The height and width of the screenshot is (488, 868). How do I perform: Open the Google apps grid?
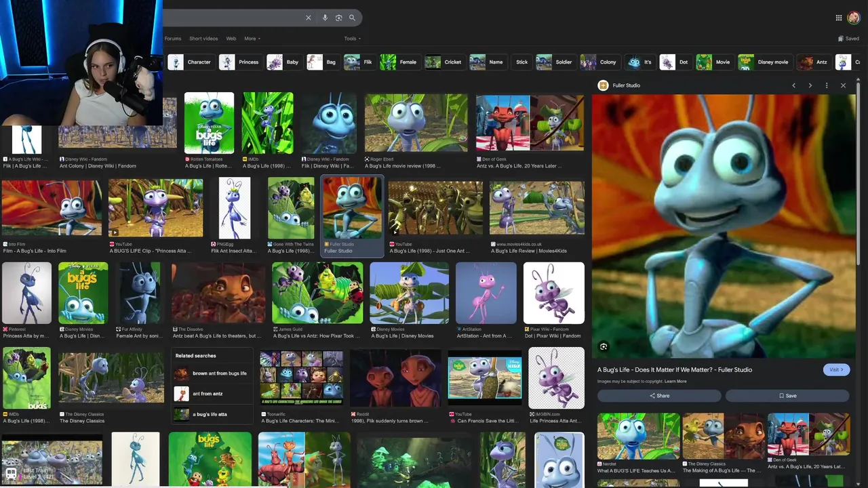click(x=839, y=18)
